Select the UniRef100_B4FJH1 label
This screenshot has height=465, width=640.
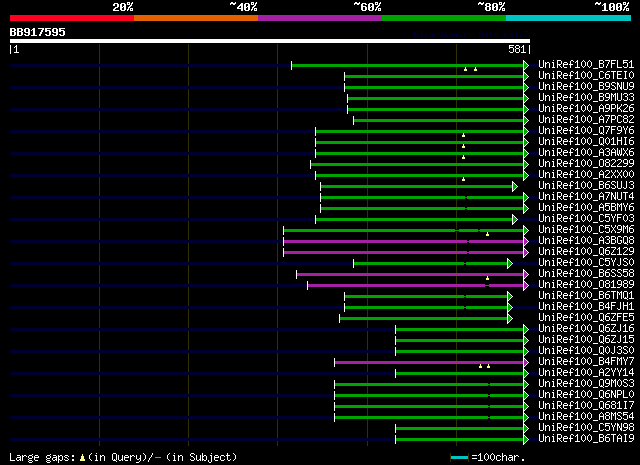point(586,306)
